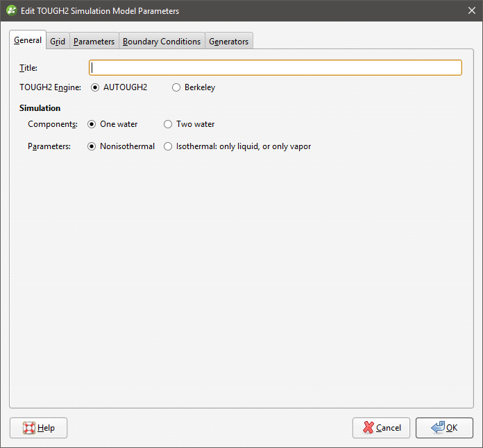Select Isothermal only liquid or vapor option
The height and width of the screenshot is (448, 483).
(168, 146)
